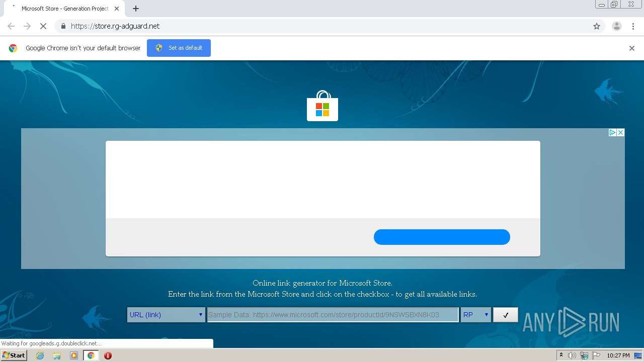644x362 pixels.
Task: Open a new tab with plus
Action: coord(136,9)
